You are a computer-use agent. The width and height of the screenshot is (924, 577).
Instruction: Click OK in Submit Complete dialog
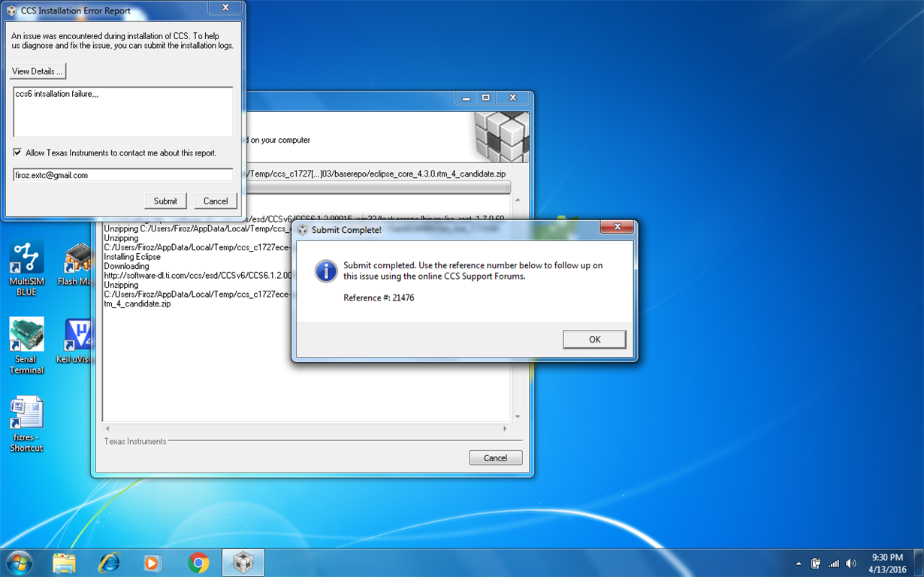[x=594, y=340]
